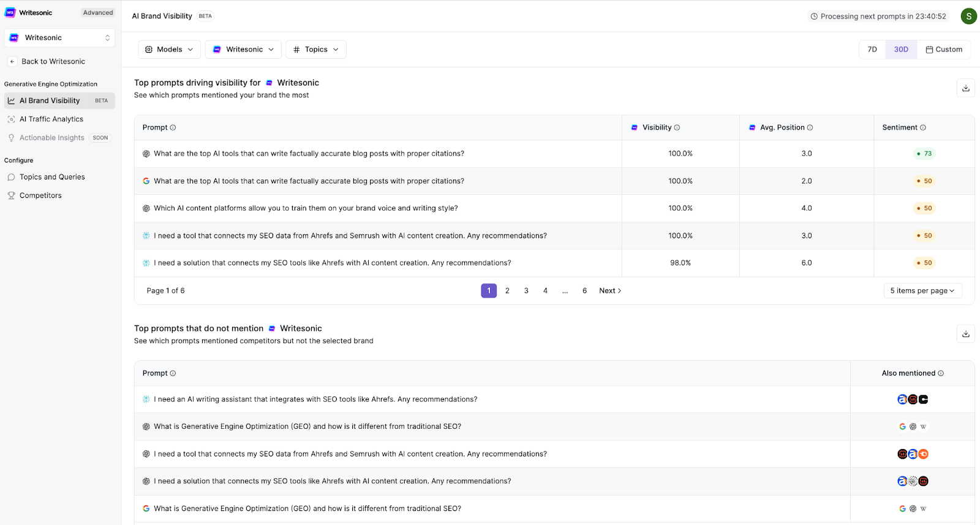Open the Writesonic workspace switcher in sidebar
980x525 pixels.
(59, 38)
